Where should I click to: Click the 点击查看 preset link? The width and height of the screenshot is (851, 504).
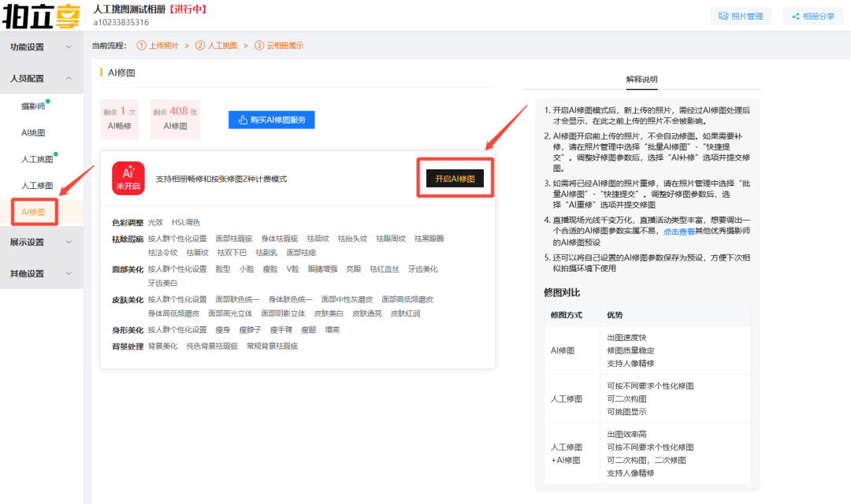[x=680, y=232]
